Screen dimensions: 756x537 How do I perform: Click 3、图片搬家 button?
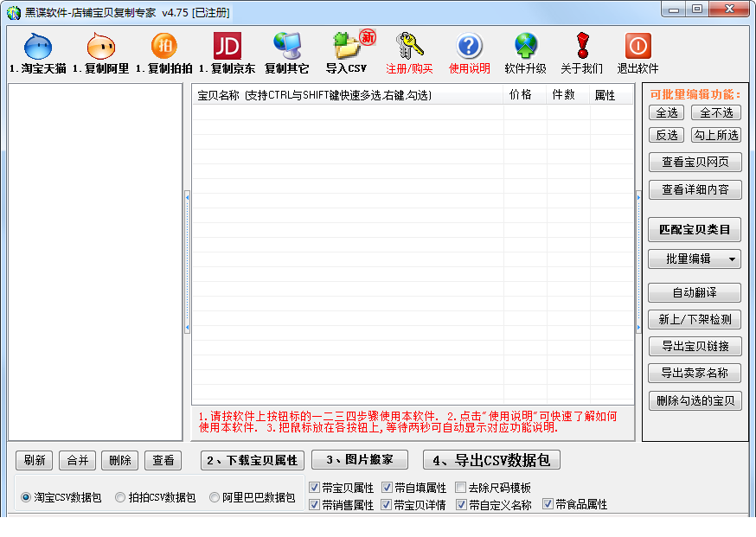tap(360, 459)
